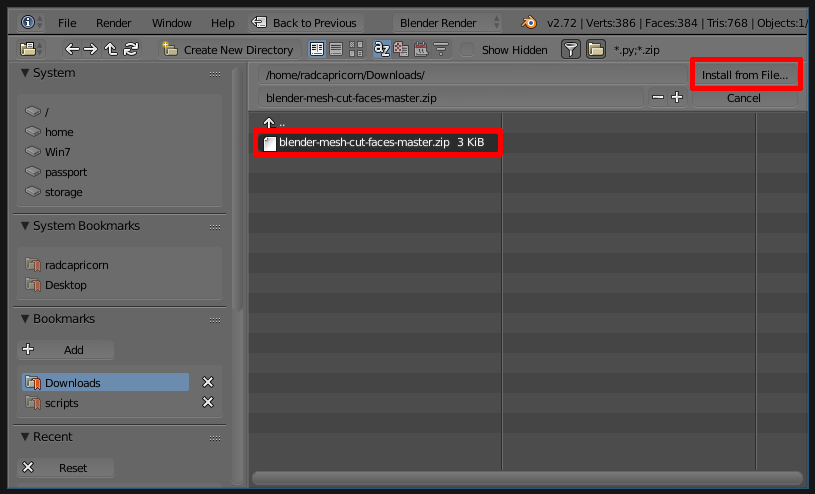Remove Downloads bookmark with X
815x494 pixels.
click(208, 382)
